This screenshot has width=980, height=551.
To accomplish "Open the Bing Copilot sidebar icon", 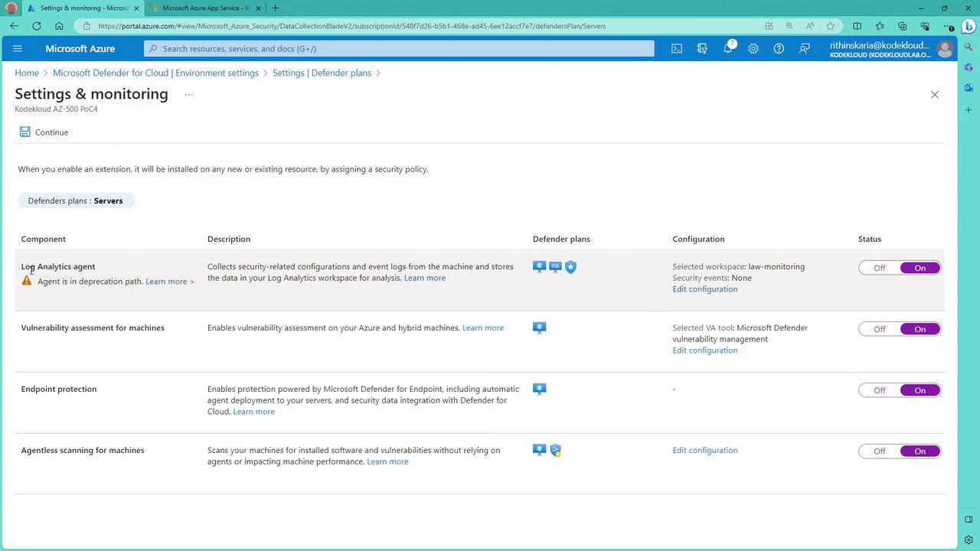I will click(969, 26).
